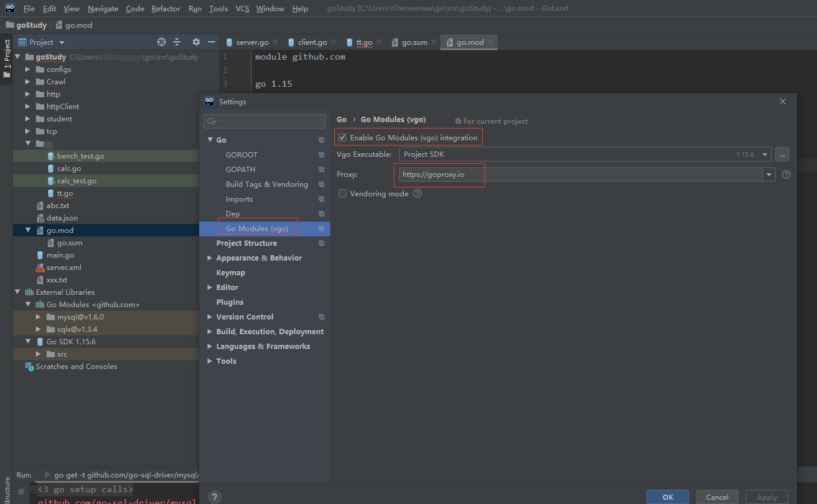The height and width of the screenshot is (504, 817).
Task: Click the search icon in Settings search box
Action: 211,121
